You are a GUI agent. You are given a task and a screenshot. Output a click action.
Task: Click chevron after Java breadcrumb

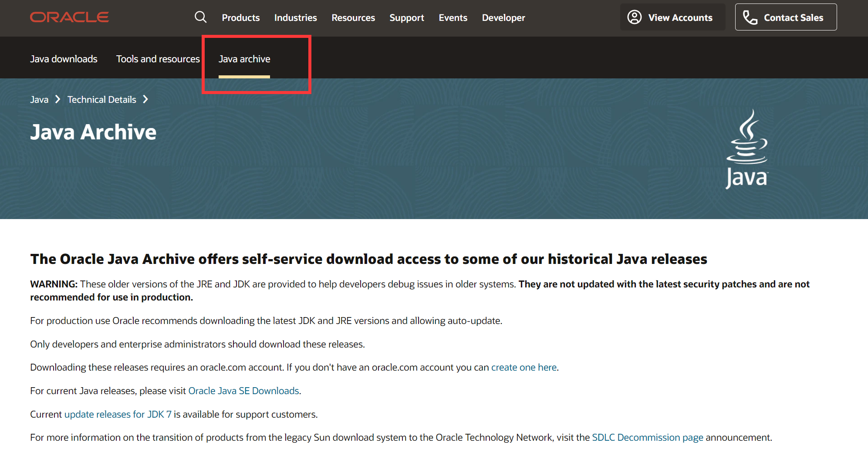coord(57,99)
